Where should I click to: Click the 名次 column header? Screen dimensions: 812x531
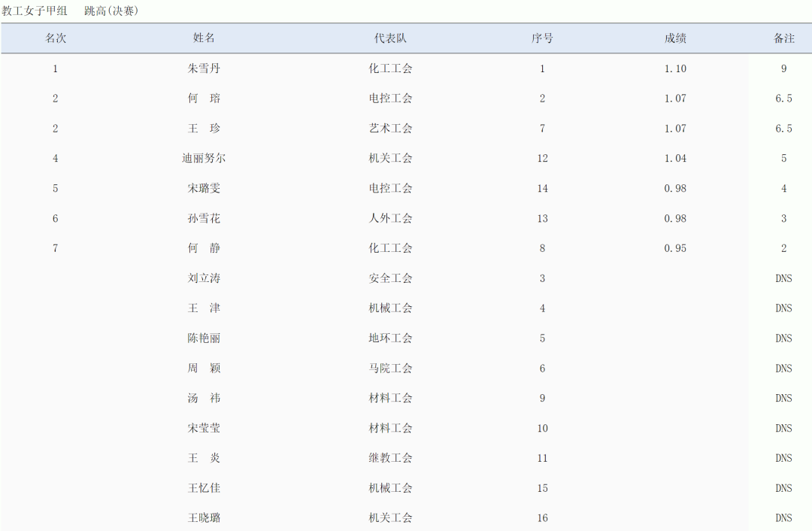coord(55,38)
